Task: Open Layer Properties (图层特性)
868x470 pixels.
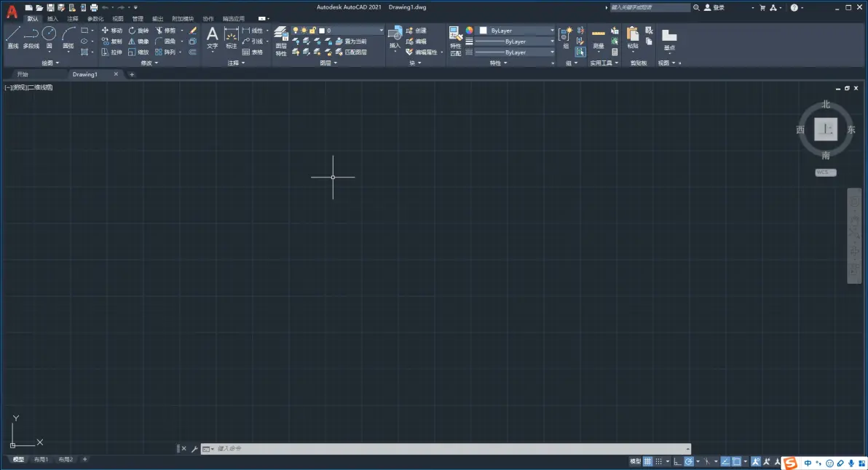Action: pos(281,41)
